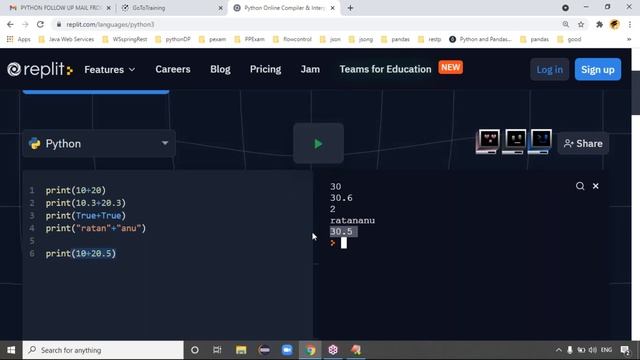Open Cortana circle icon
Screen dimensions: 640x360
pyautogui.click(x=195, y=350)
